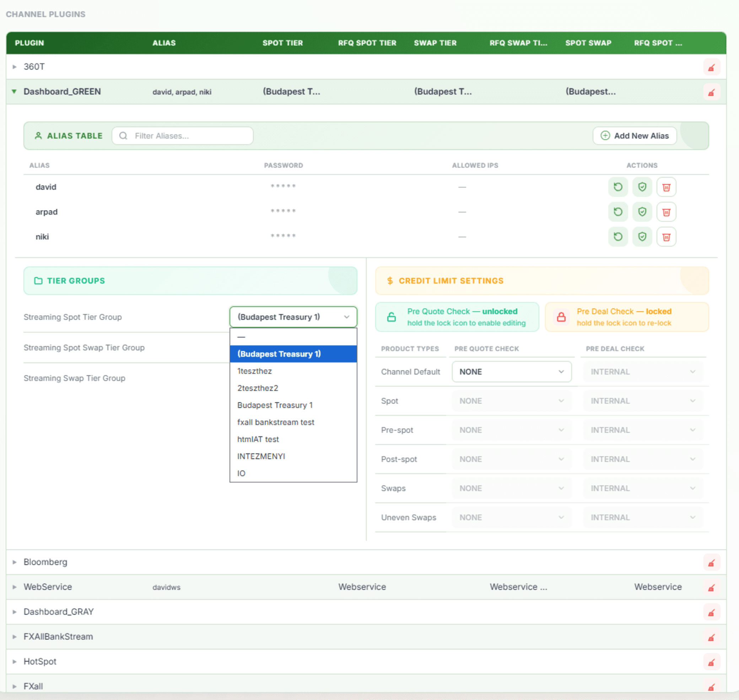
Task: Choose Budapest Treasury 1 without parentheses
Action: point(293,405)
